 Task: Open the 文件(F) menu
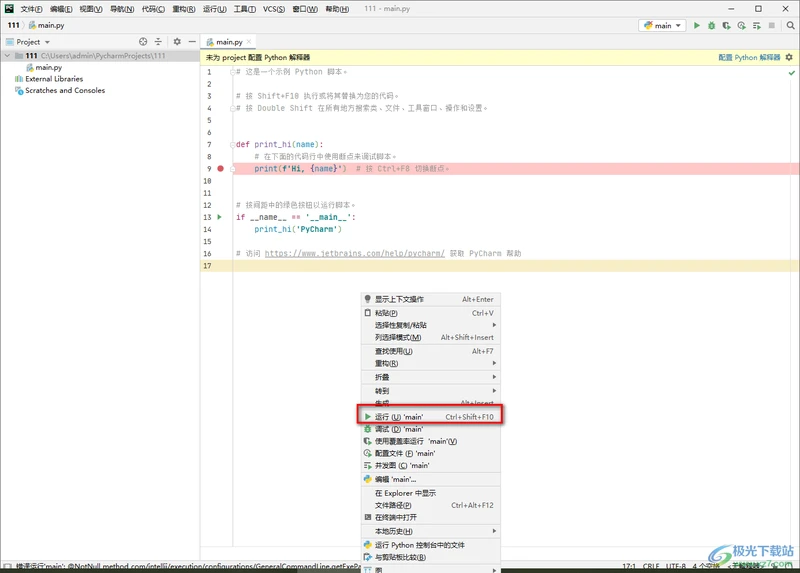tap(31, 9)
